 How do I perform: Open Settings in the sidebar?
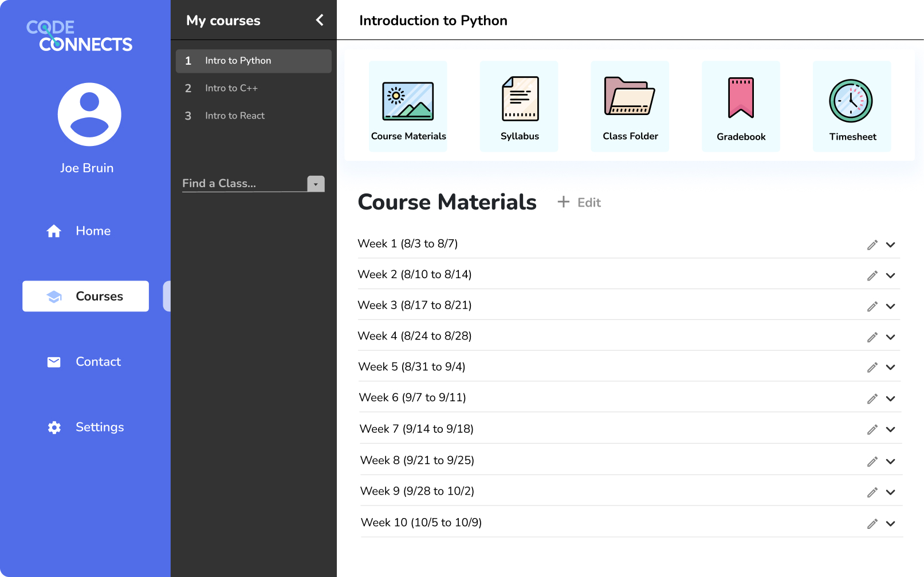click(x=85, y=427)
